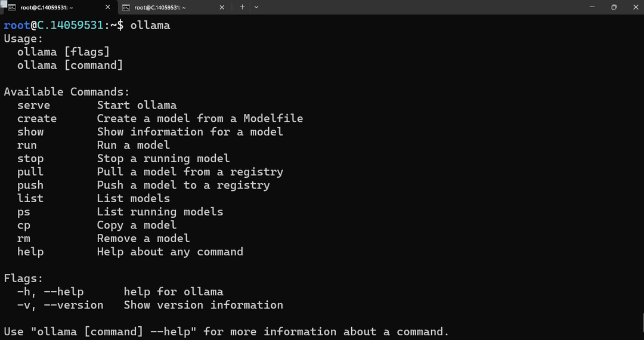Click the 'pull' command name
Image resolution: width=644 pixels, height=340 pixels.
(30, 172)
